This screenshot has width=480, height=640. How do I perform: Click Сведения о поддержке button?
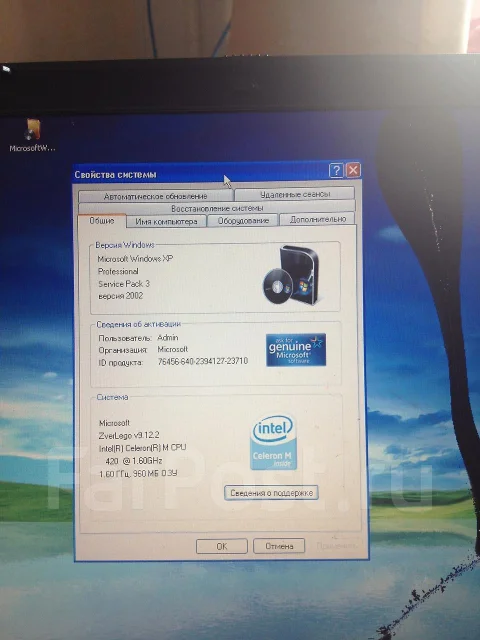pos(271,493)
